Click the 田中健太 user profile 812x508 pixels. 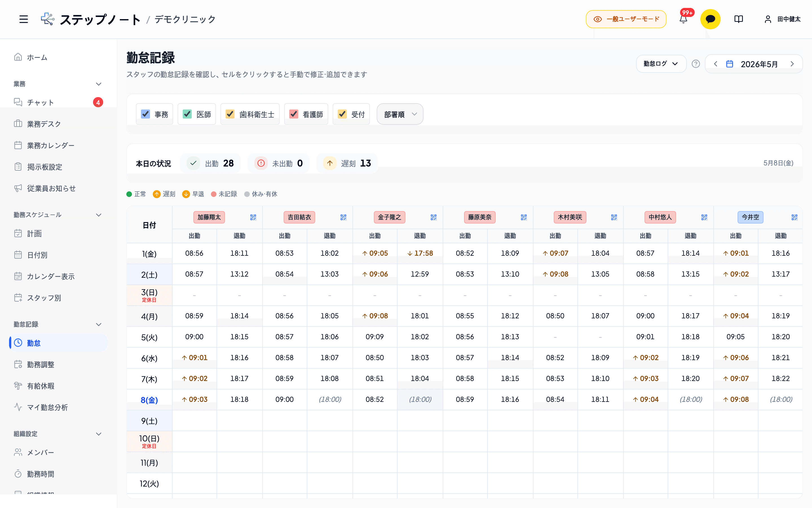tap(782, 19)
